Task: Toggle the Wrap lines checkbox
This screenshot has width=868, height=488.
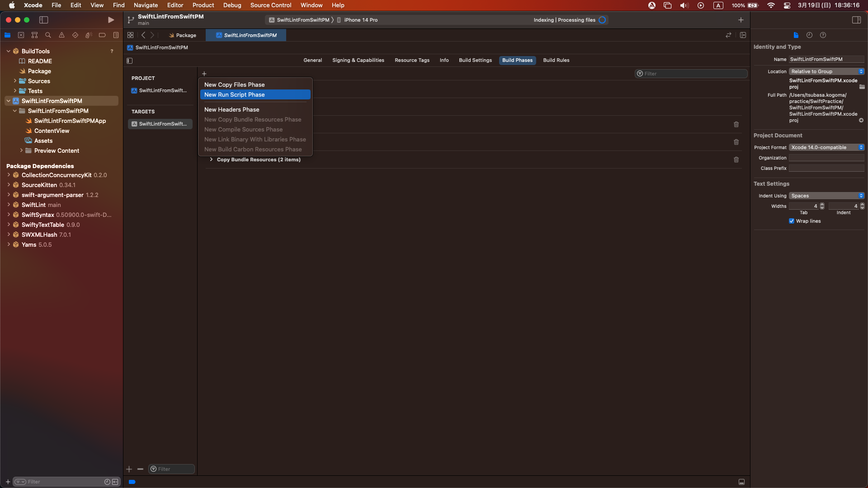Action: tap(792, 221)
